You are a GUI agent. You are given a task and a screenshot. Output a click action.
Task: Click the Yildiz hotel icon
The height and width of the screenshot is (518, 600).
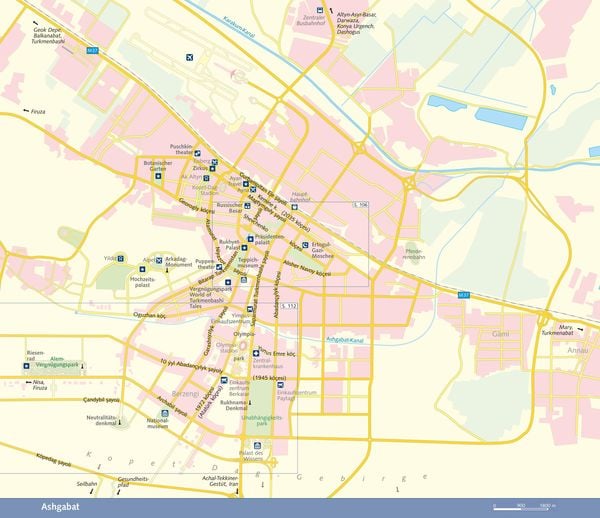(x=121, y=259)
